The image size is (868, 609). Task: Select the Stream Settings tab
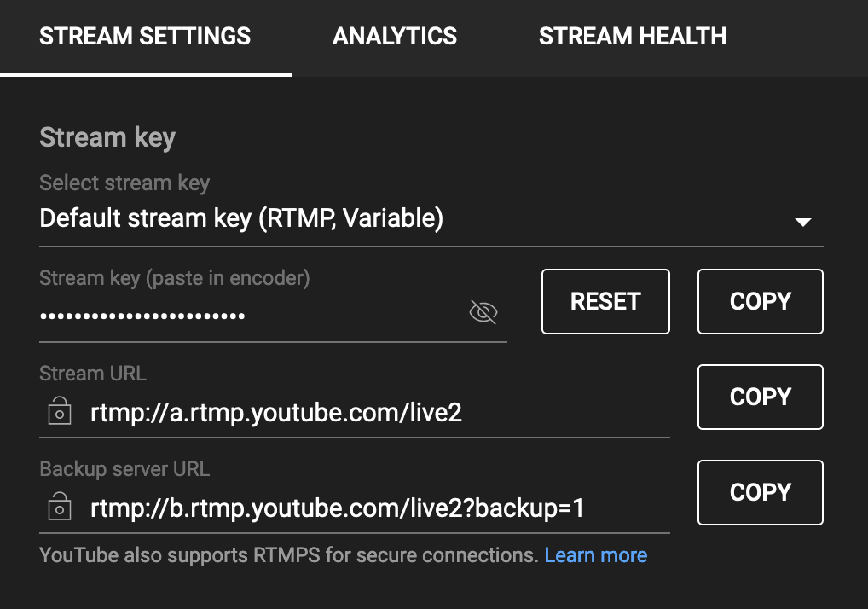(145, 37)
